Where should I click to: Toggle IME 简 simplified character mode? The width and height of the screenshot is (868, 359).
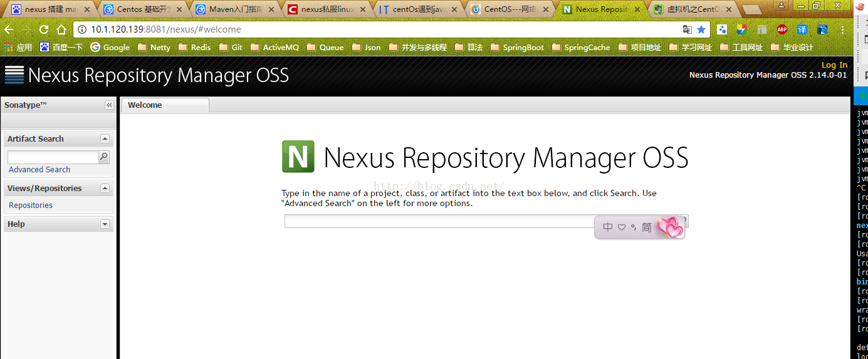point(647,227)
